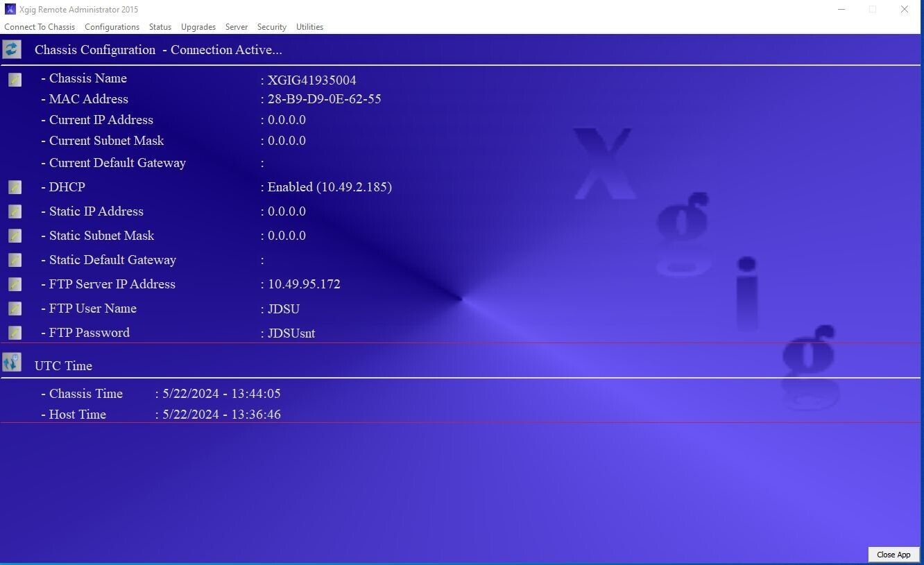Viewport: 924px width, 565px height.
Task: Open the Upgrades menu
Action: click(x=198, y=27)
